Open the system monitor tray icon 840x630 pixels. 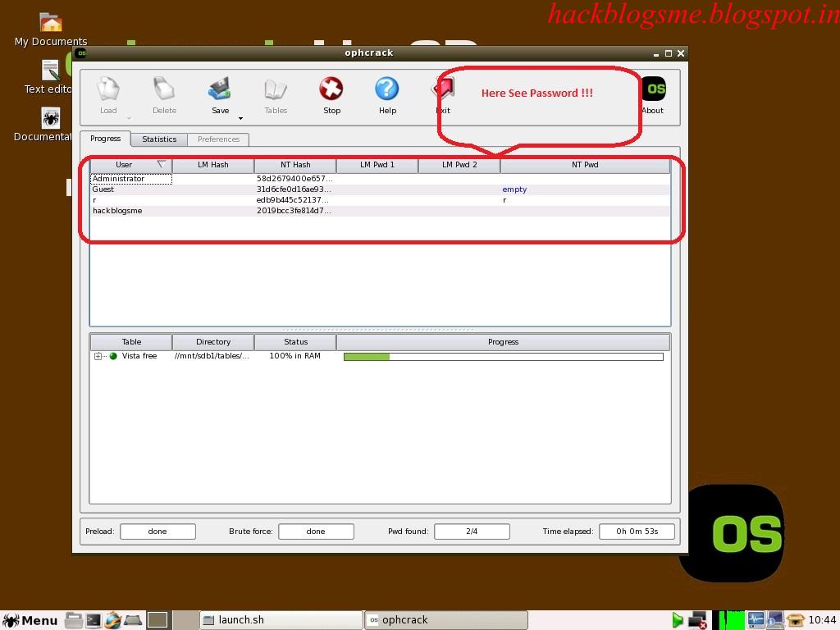(x=756, y=620)
